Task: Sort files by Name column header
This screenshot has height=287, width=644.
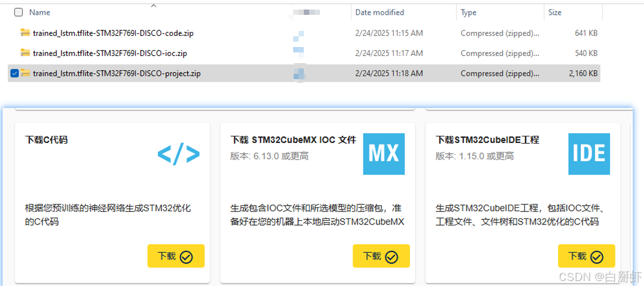Action: pos(39,13)
